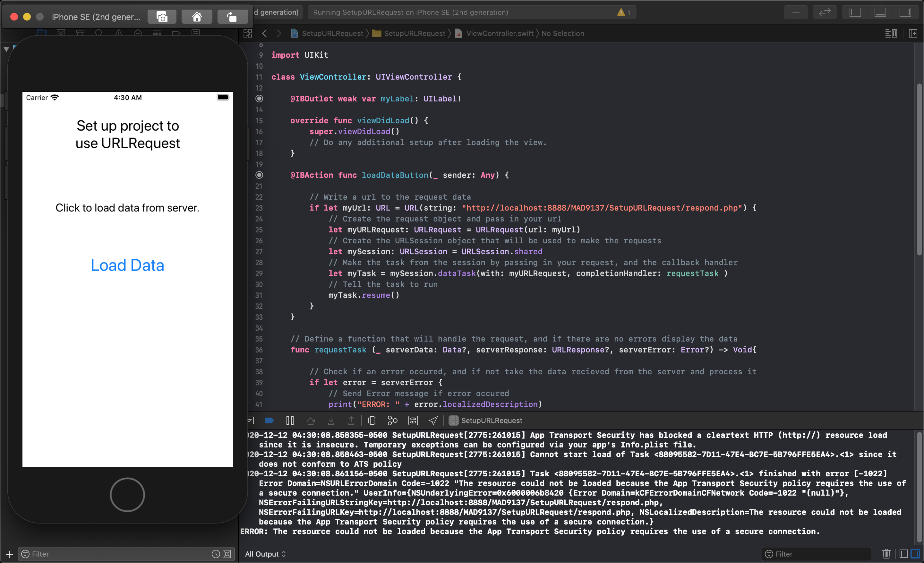Pause program execution
This screenshot has height=563, width=924.
coord(290,420)
